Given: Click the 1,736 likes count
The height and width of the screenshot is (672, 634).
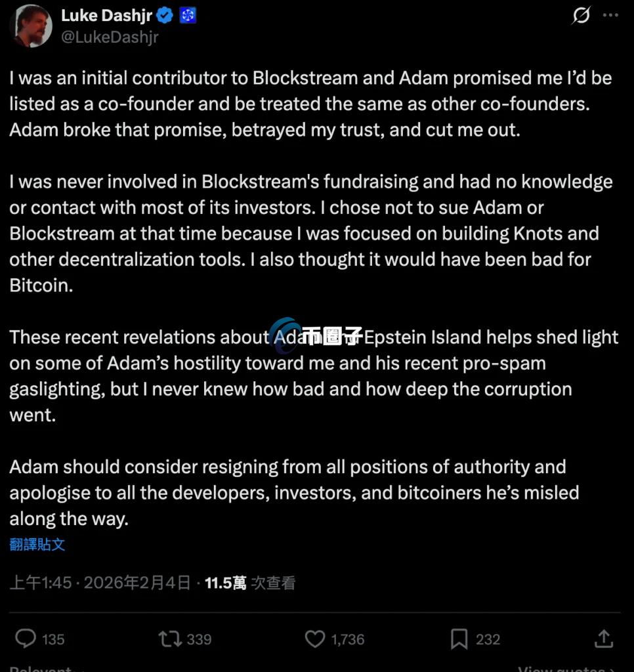Looking at the screenshot, I should (348, 639).
